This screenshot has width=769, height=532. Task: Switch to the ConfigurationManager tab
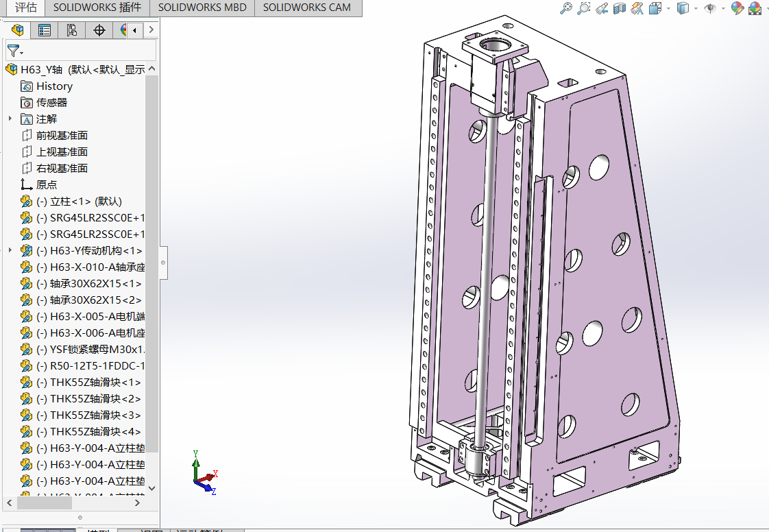[x=72, y=30]
